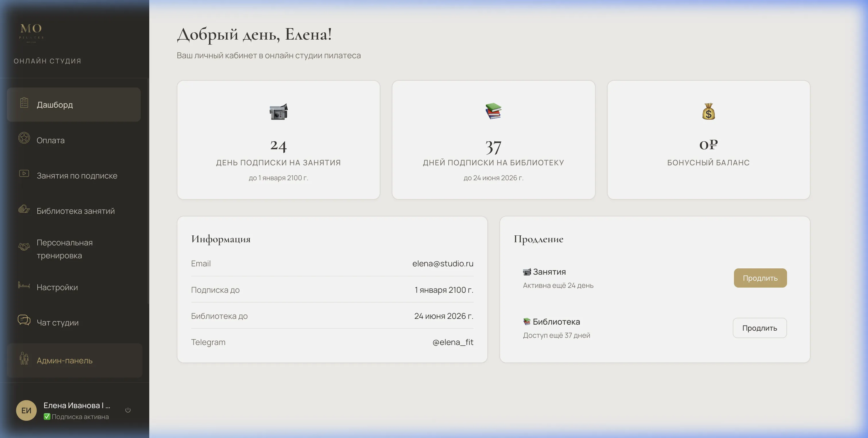Click the books library subscription card
This screenshot has height=438, width=868.
(x=493, y=140)
